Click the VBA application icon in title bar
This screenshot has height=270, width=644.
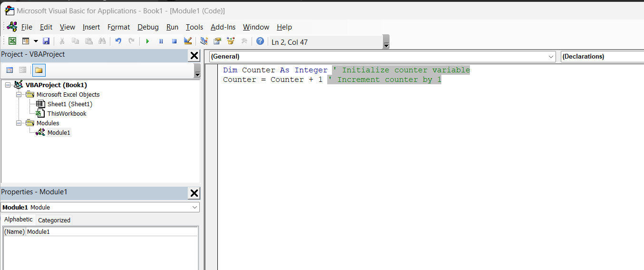click(x=9, y=10)
